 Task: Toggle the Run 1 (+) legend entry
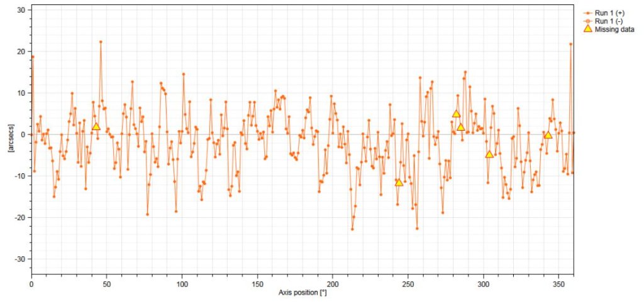[604, 13]
